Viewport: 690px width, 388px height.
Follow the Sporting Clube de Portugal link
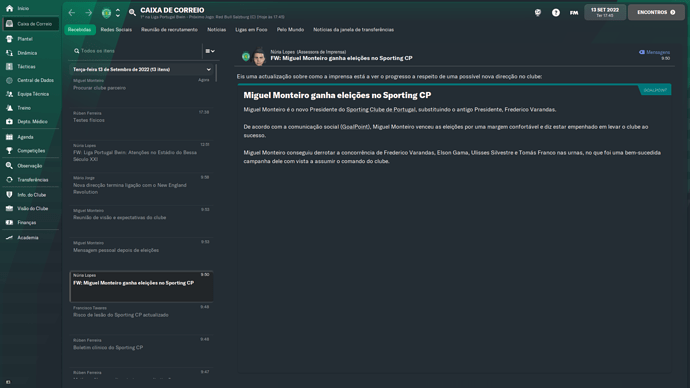point(381,110)
